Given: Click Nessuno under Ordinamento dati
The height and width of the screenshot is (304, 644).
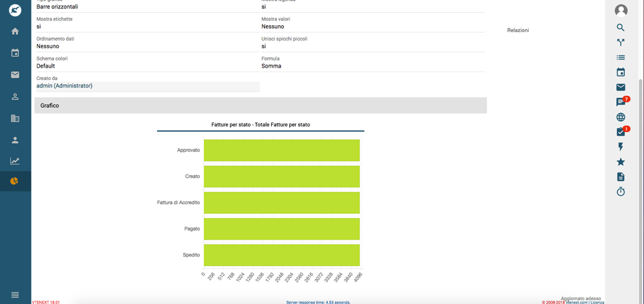Looking at the screenshot, I should coord(48,46).
